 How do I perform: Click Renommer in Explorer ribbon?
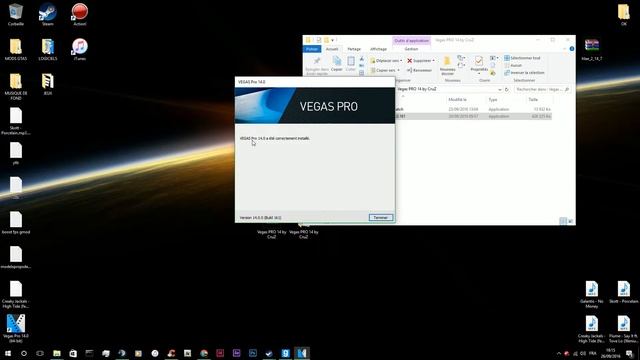click(419, 70)
